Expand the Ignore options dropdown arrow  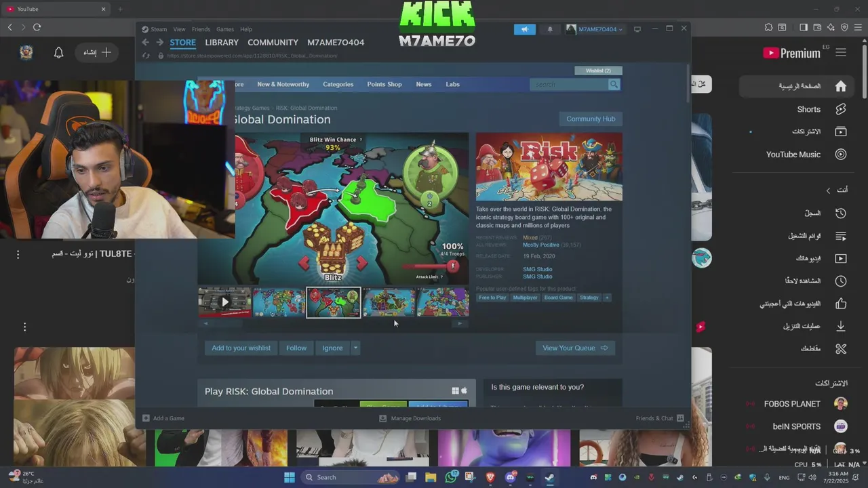click(x=355, y=348)
